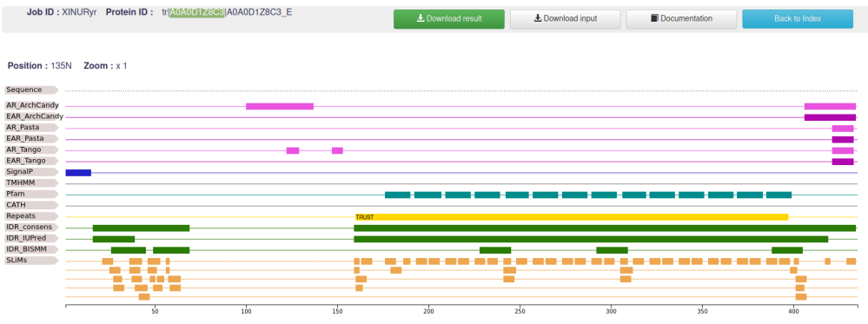Screen dimensions: 868x324
Task: Click the dark purple EAR_ArchCandy region
Action: pyautogui.click(x=830, y=117)
